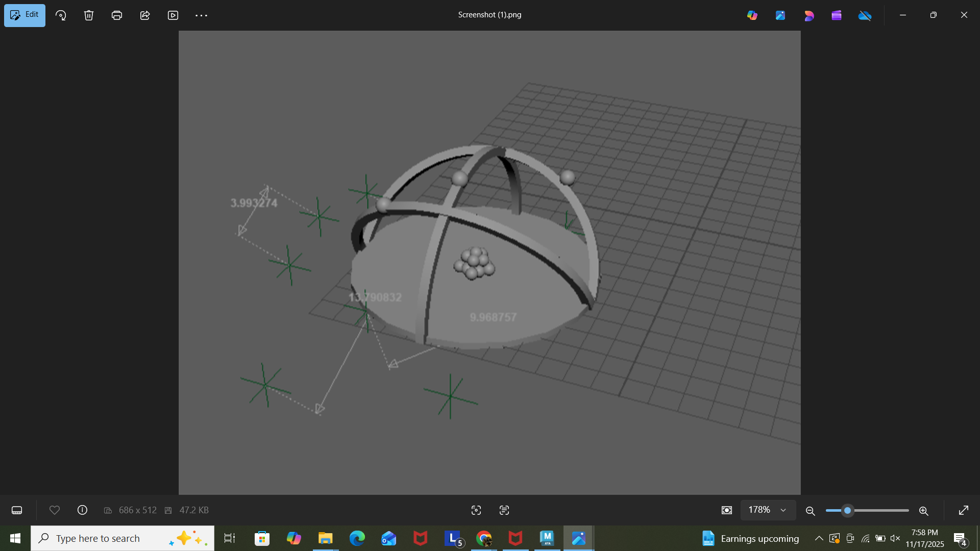Click the zoom to fit icon

[727, 510]
